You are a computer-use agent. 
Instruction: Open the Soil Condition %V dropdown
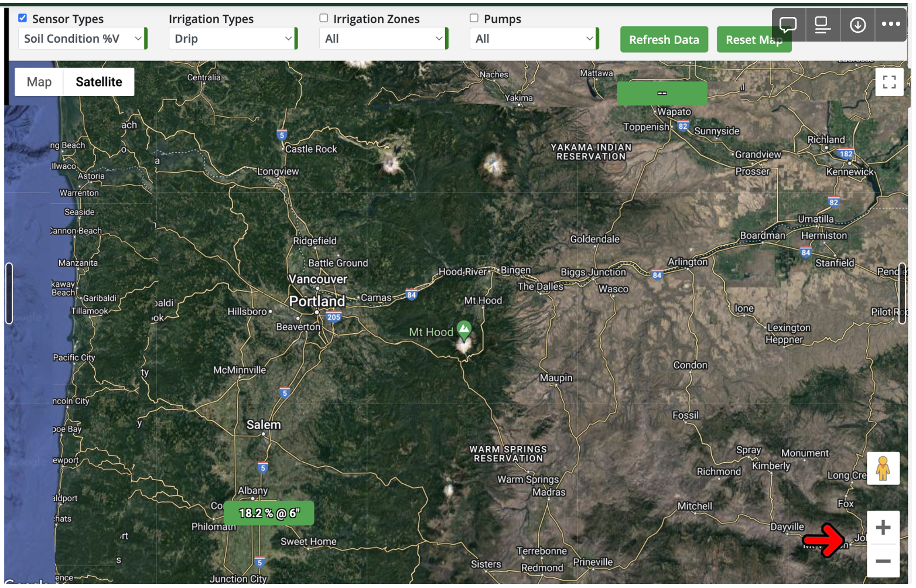tap(83, 39)
